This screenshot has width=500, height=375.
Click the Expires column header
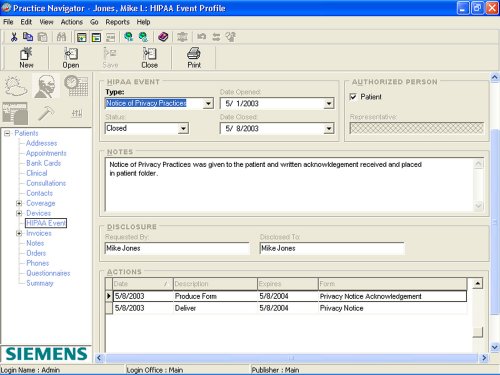pos(288,284)
